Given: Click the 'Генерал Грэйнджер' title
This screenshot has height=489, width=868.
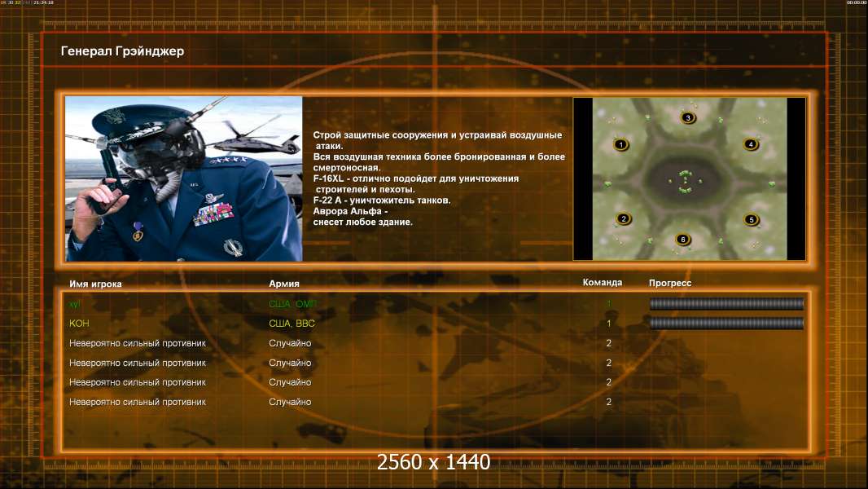Looking at the screenshot, I should point(122,51).
